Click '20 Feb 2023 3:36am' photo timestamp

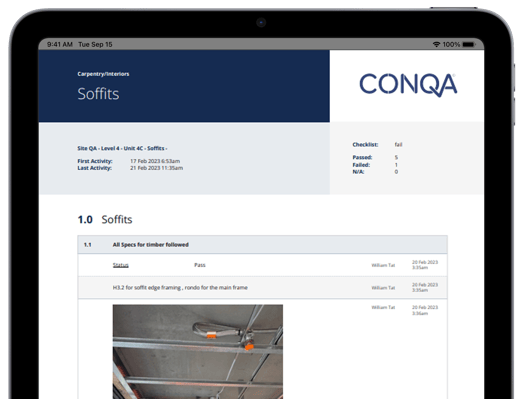coord(425,310)
